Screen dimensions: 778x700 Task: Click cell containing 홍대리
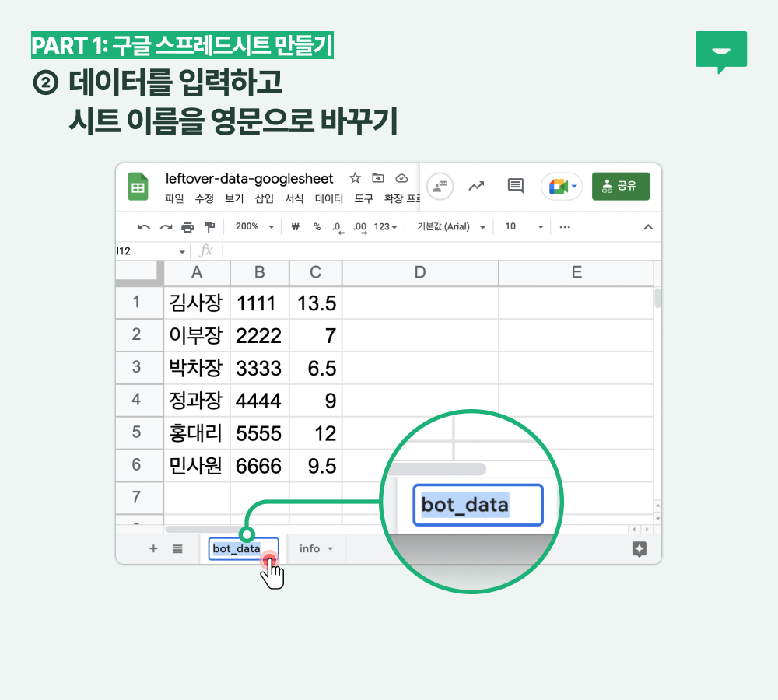point(197,433)
